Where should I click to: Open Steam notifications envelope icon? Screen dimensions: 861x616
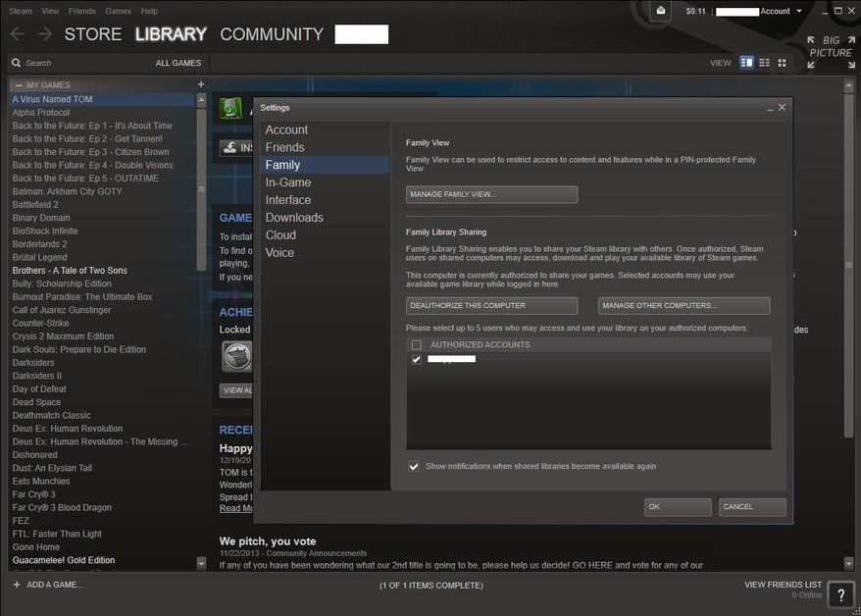point(658,11)
